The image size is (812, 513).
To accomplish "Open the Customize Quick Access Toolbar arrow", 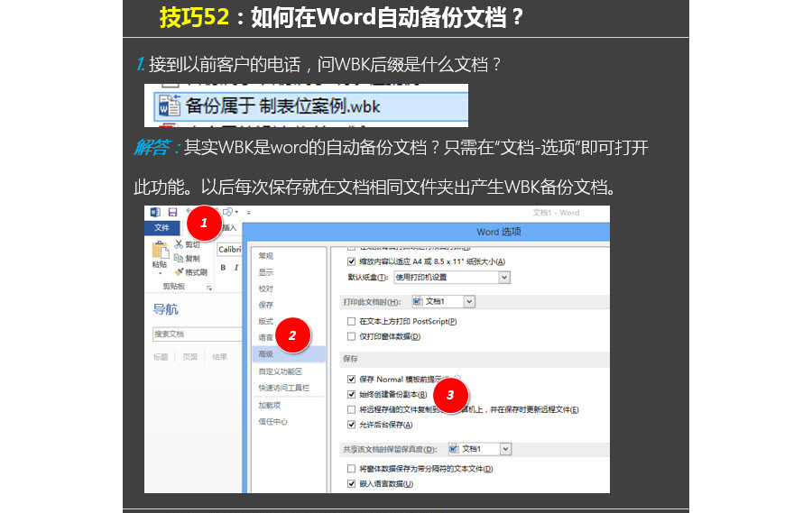I will tap(249, 212).
